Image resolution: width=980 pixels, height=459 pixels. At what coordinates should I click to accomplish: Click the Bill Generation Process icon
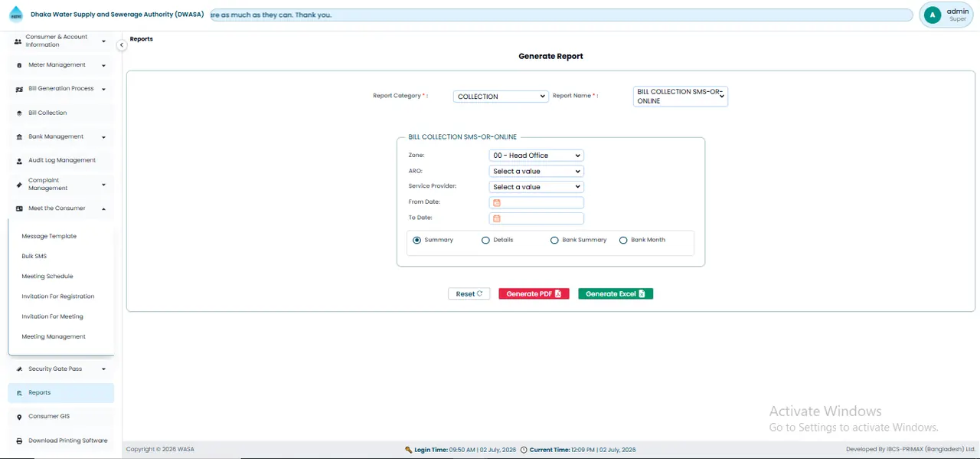tap(19, 89)
